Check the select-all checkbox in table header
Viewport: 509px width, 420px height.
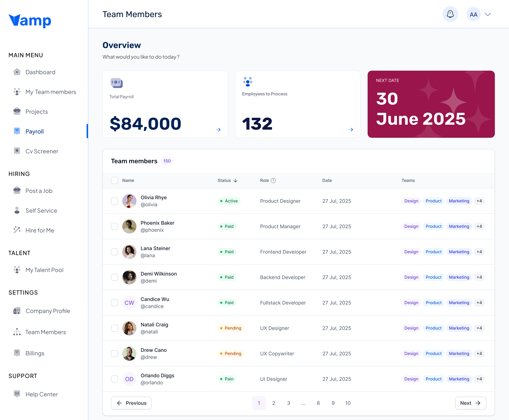point(115,180)
